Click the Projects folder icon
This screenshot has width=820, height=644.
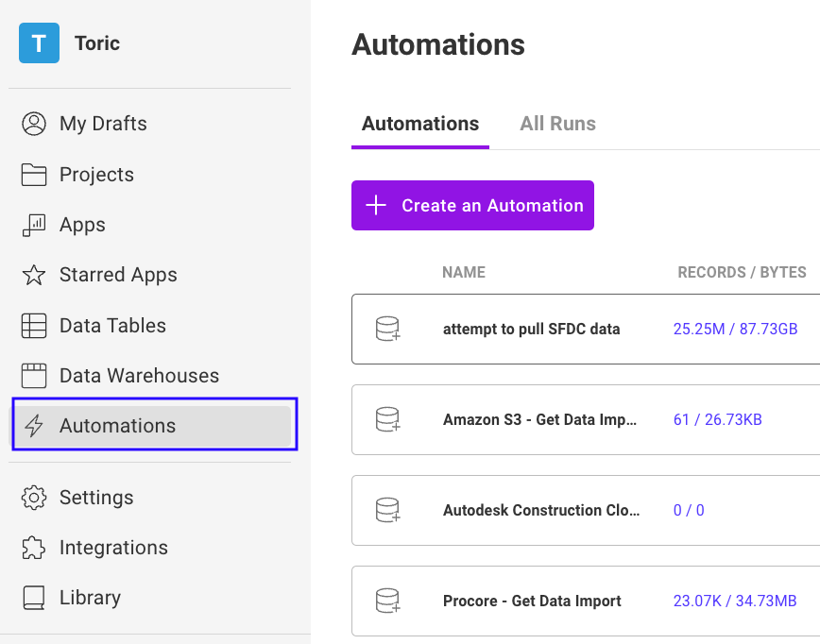(34, 175)
